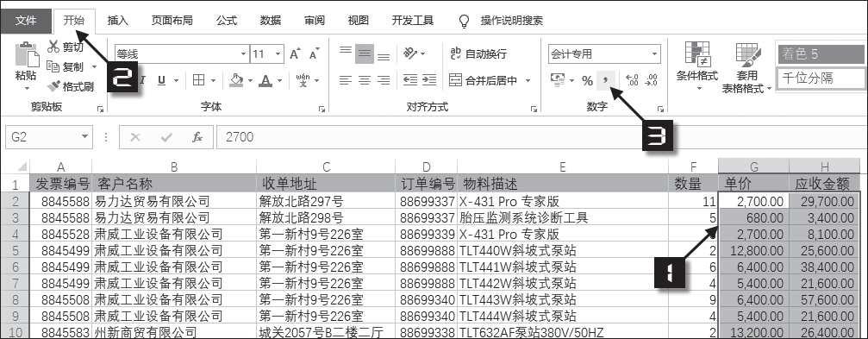This screenshot has height=339, width=868.
Task: Toggle middle vertical alignment
Action: click(365, 53)
